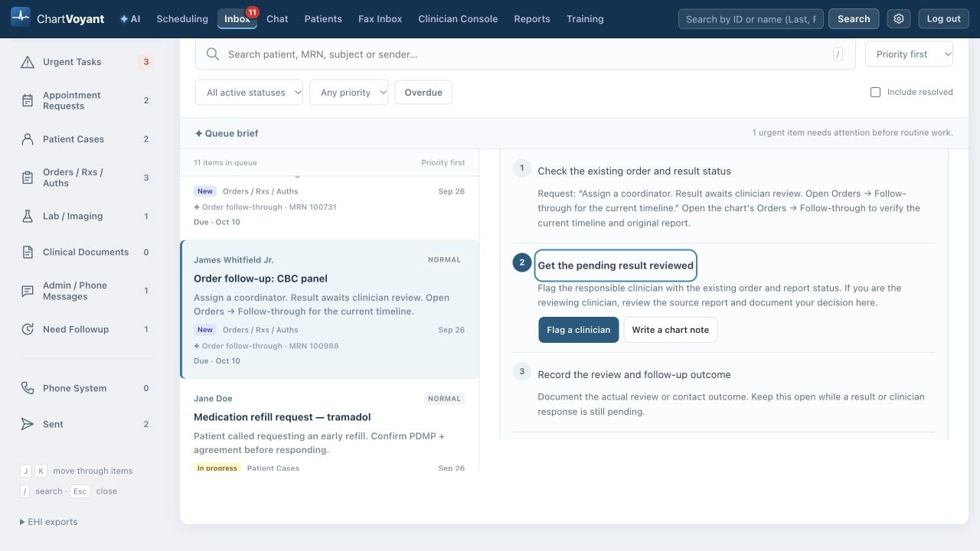980x551 pixels.
Task: Open the All active statuses dropdown
Action: (249, 93)
